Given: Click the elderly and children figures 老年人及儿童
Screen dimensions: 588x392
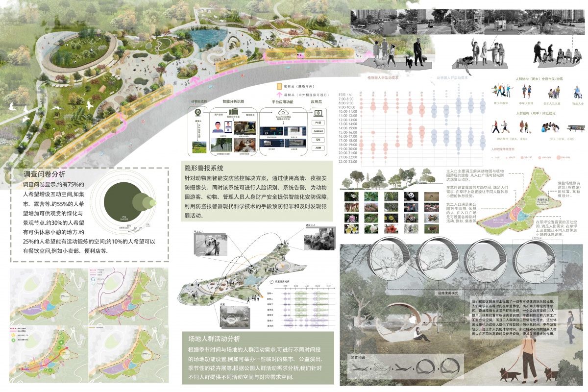Looking at the screenshot, I should point(555,93).
